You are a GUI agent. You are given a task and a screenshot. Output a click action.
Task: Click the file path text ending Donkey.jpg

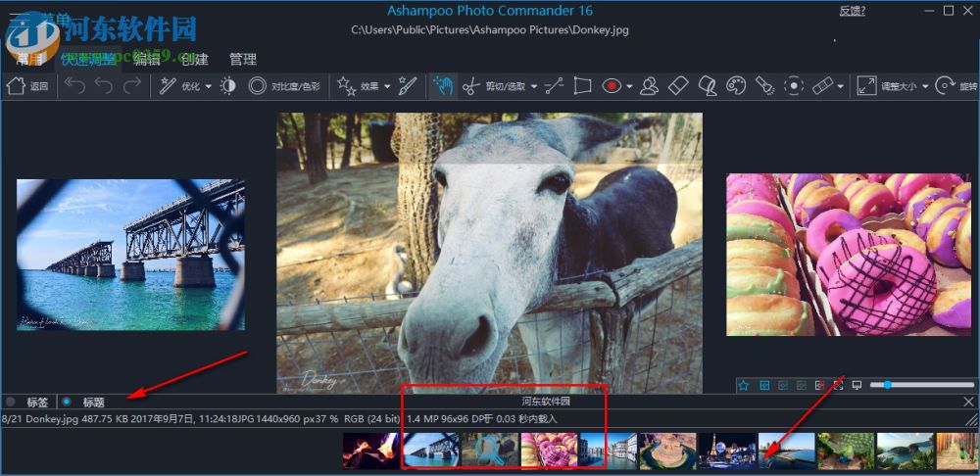point(489,29)
